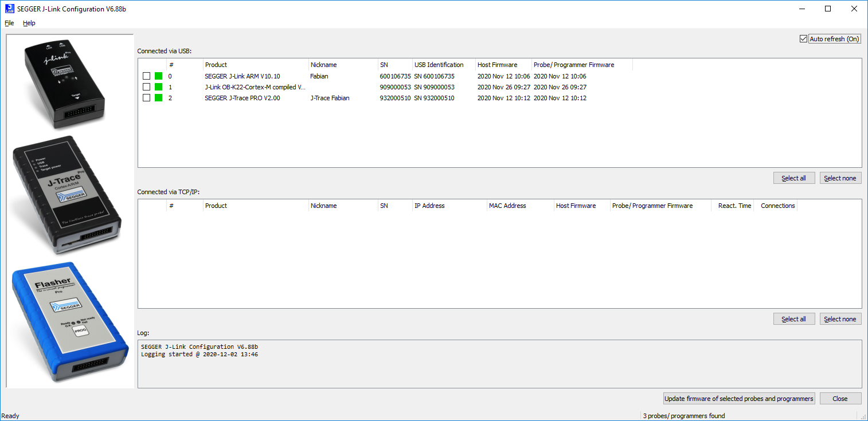This screenshot has width=868, height=421.
Task: Click the J-Link app icon in title bar
Action: [x=9, y=9]
